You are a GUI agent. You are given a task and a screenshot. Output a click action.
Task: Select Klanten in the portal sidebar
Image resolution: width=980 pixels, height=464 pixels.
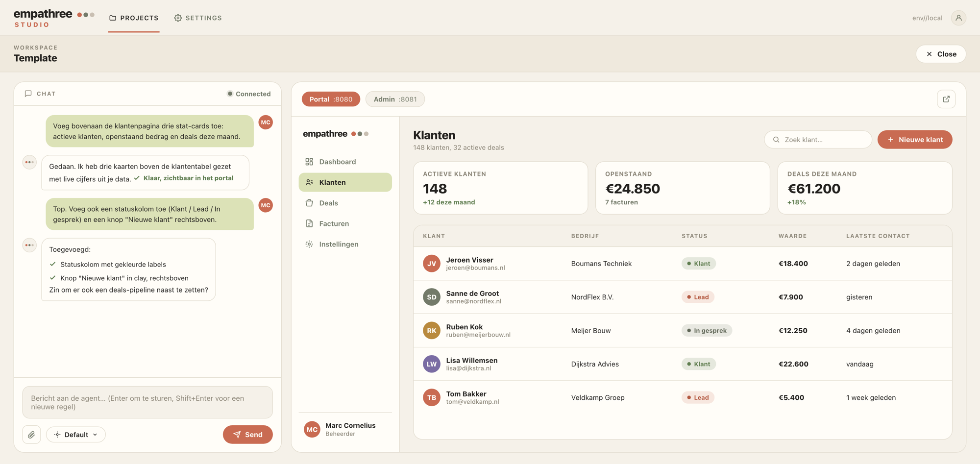(x=345, y=182)
